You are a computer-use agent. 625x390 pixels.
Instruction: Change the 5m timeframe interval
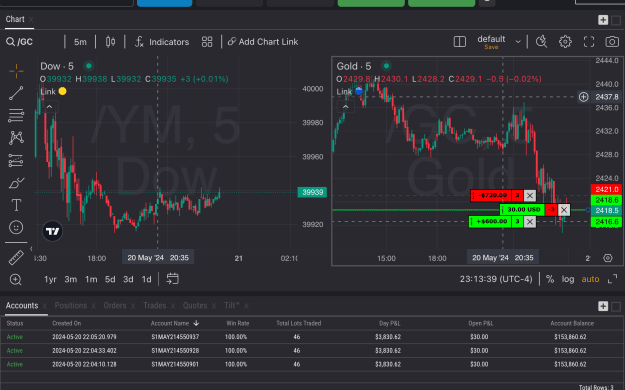coord(80,42)
